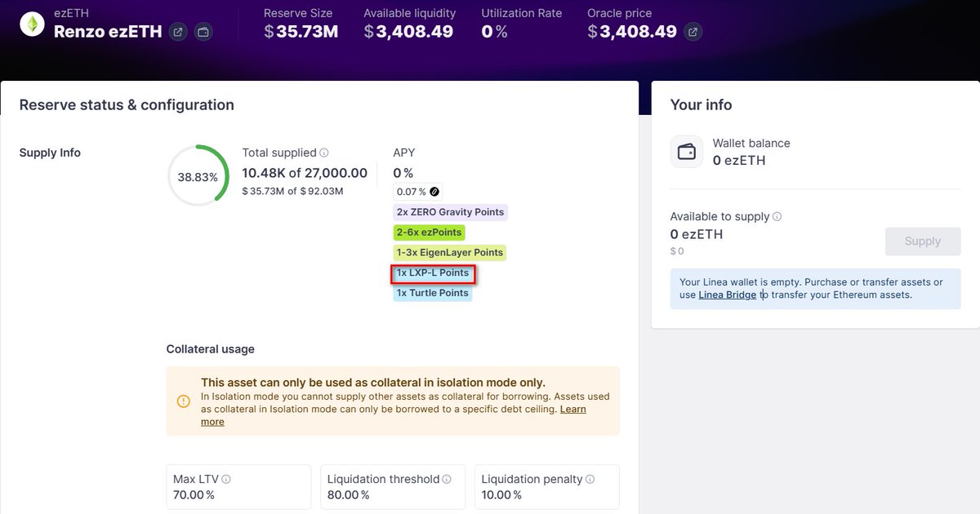This screenshot has height=514, width=980.
Task: Click warning icon in isolation mode notice
Action: [184, 401]
